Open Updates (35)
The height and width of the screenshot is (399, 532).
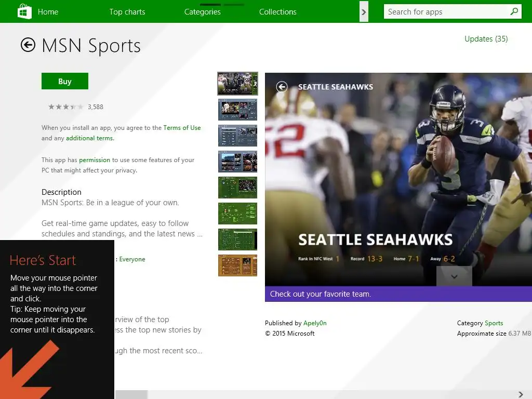click(486, 39)
